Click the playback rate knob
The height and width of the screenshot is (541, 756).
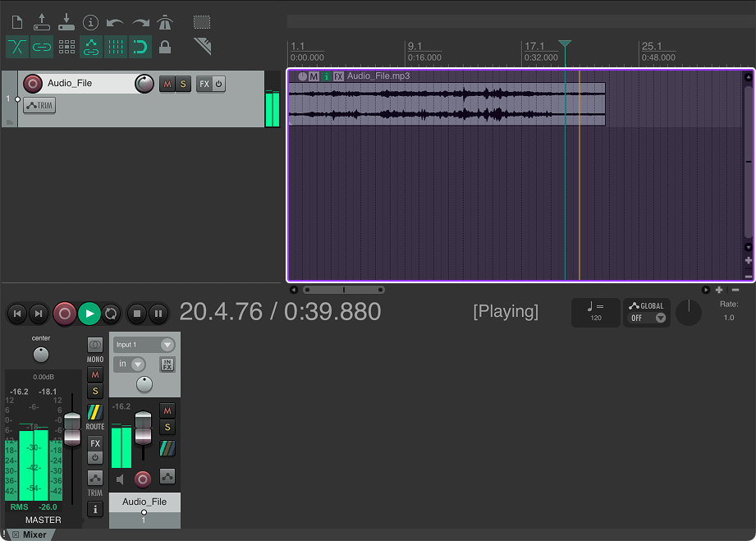(x=689, y=313)
